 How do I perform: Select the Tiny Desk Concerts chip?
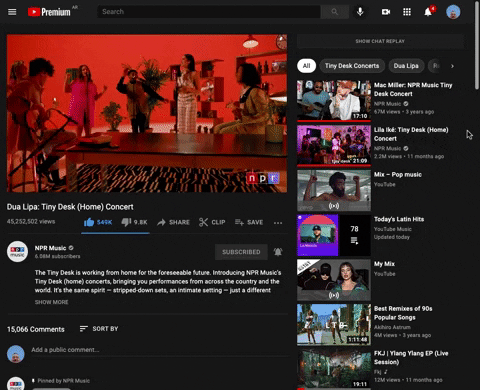(x=352, y=66)
